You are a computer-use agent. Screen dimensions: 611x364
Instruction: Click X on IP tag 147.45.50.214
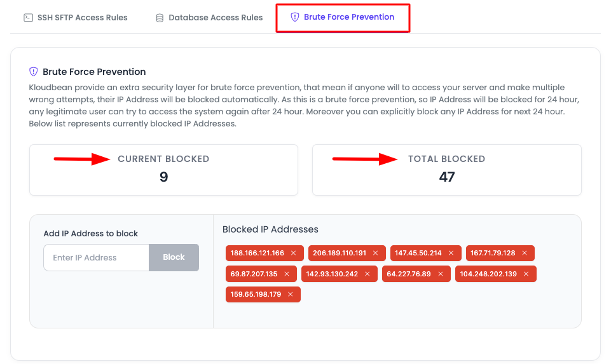(451, 253)
